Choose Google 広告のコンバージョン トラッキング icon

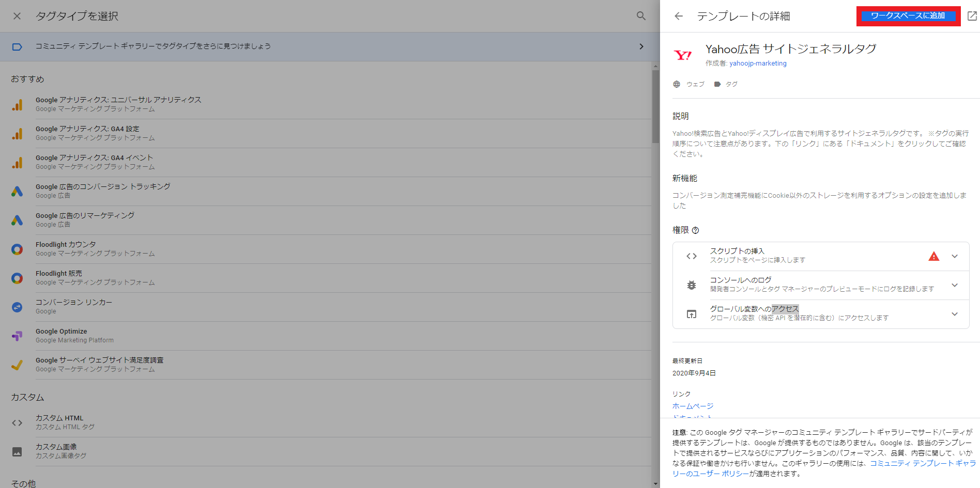click(17, 192)
